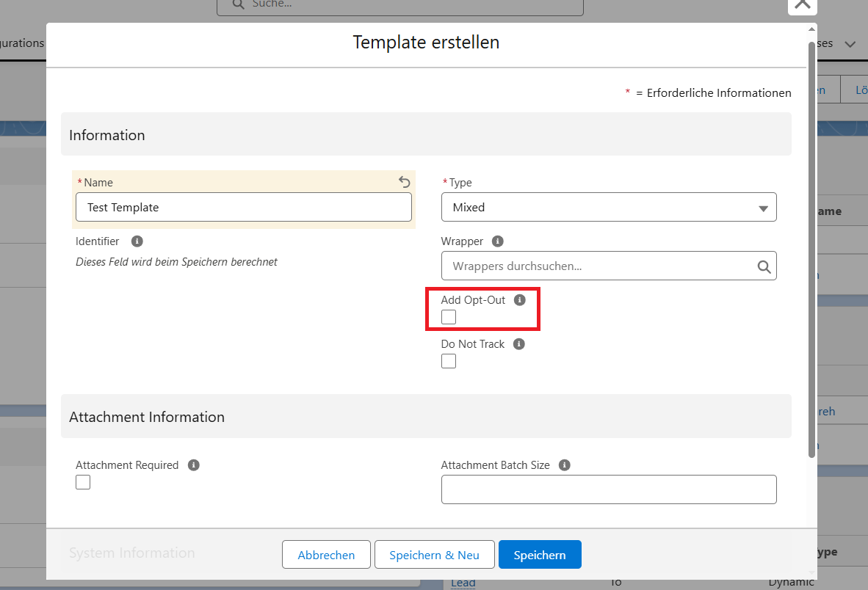Click the Name field containing Test Template

tap(243, 208)
